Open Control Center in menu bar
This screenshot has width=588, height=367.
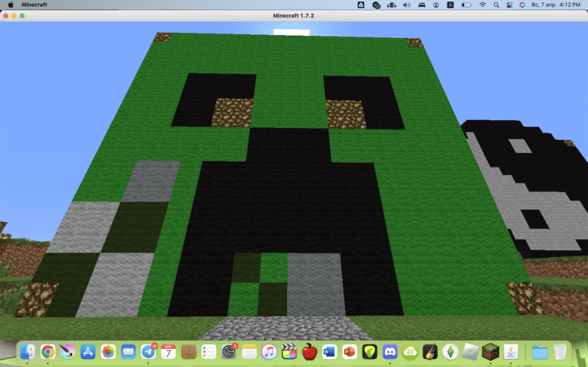point(509,4)
